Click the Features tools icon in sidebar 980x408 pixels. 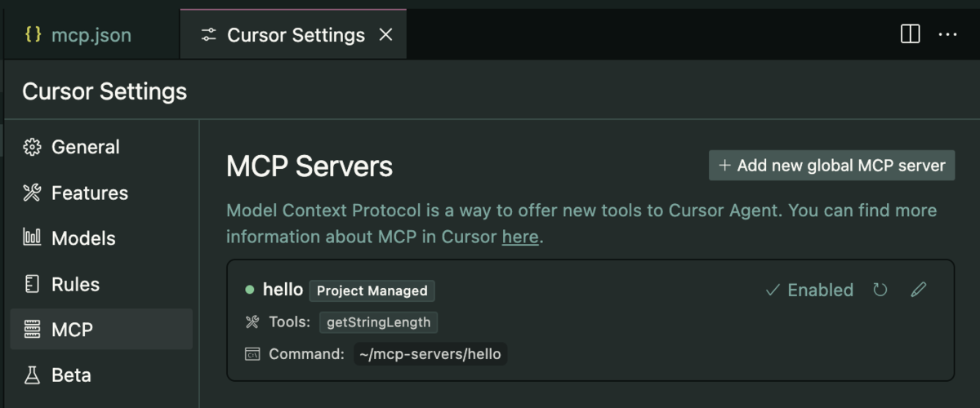[x=32, y=193]
